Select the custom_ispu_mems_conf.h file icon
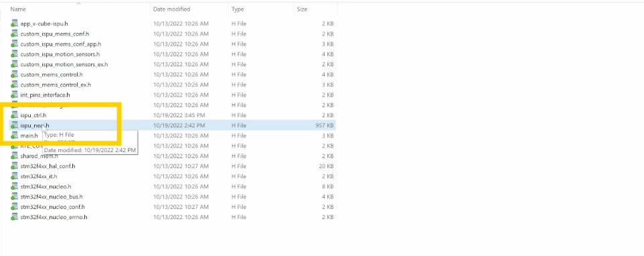This screenshot has width=644, height=256. (14, 34)
